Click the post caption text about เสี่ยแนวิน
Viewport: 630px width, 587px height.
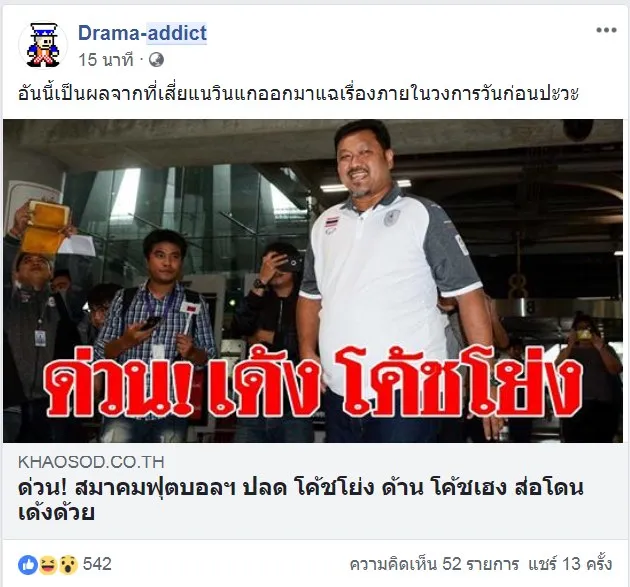298,93
